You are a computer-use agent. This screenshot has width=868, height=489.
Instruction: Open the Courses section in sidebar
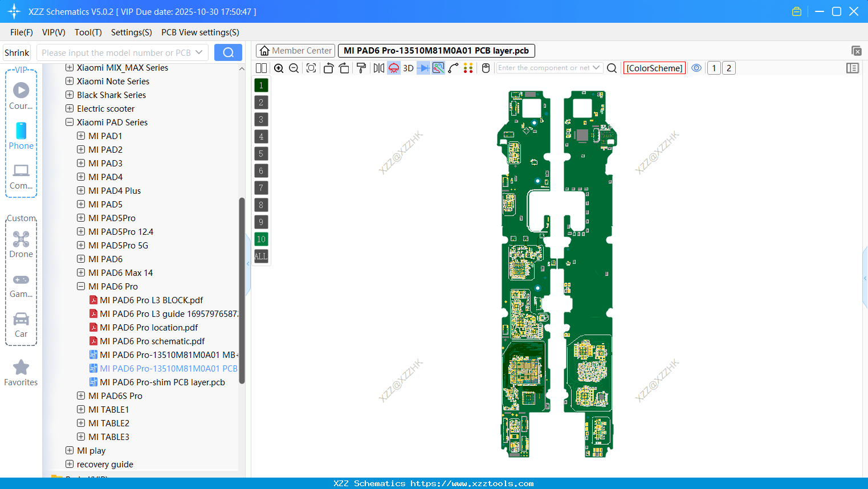[21, 96]
